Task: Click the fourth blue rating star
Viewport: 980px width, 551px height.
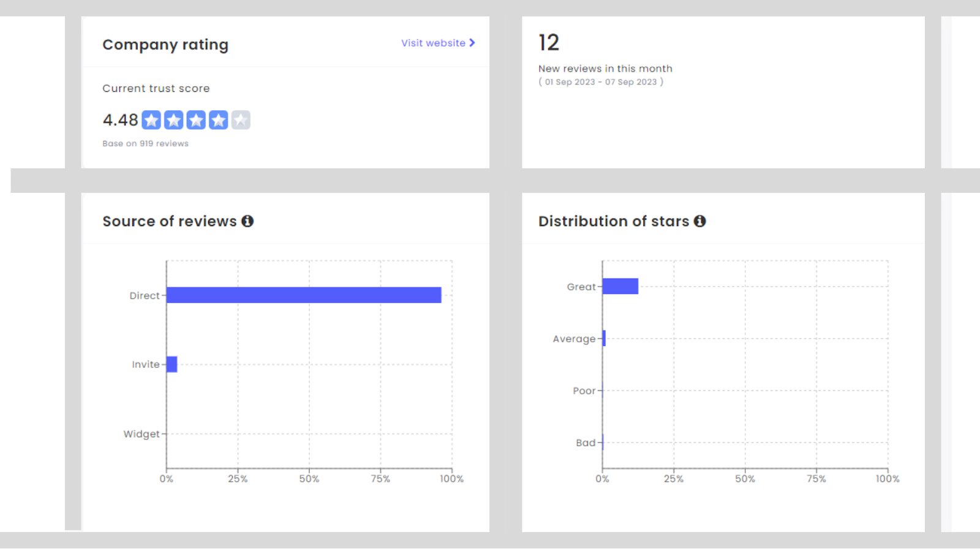Action: click(218, 120)
